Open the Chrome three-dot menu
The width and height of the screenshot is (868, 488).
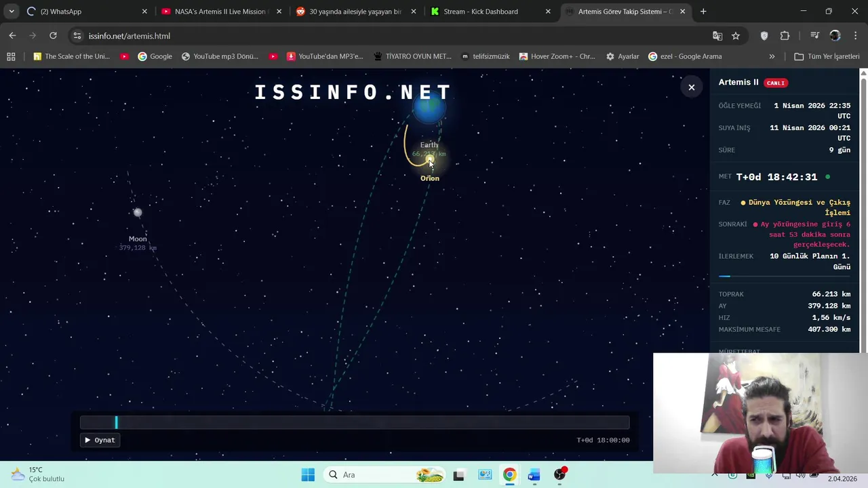click(855, 36)
